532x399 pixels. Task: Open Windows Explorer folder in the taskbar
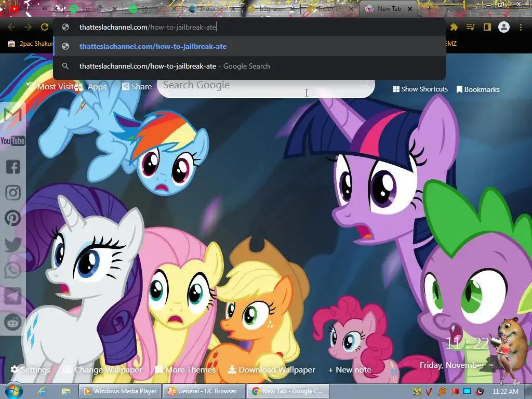(x=66, y=392)
